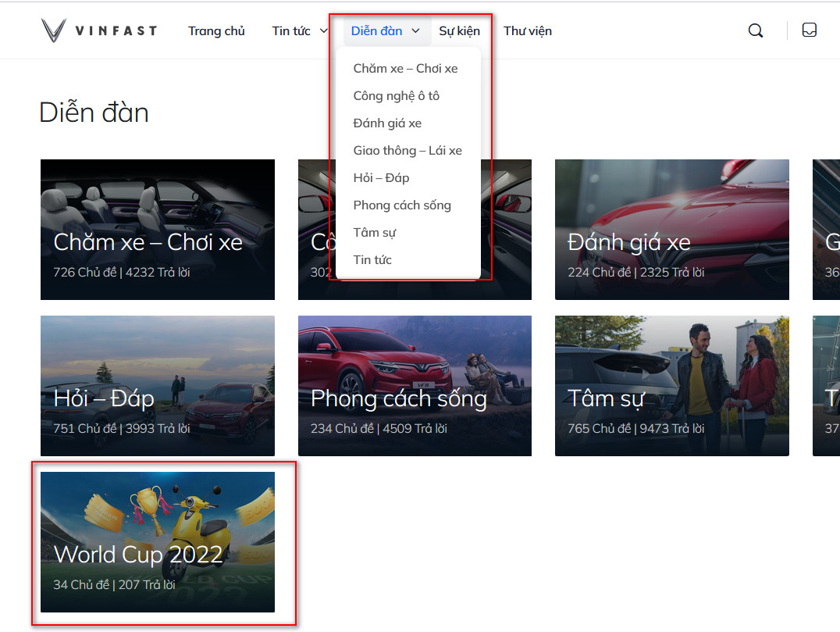Pick Giao thông – Lái xe option
Image resolution: width=840 pixels, height=632 pixels.
click(x=407, y=151)
